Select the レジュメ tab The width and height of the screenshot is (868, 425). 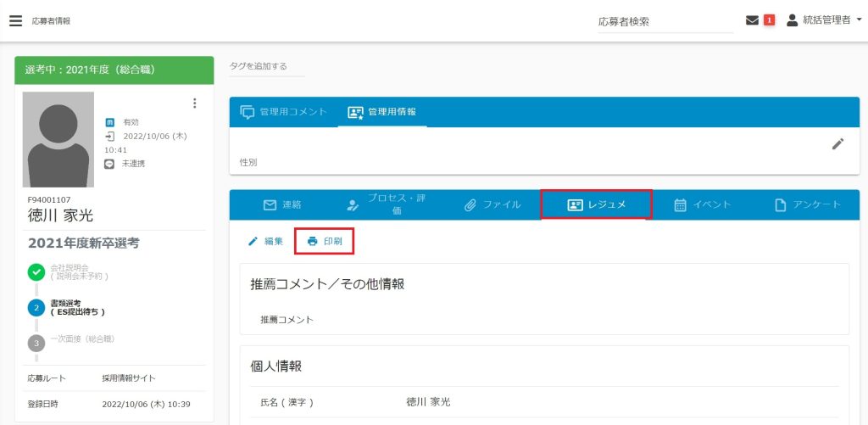coord(597,204)
